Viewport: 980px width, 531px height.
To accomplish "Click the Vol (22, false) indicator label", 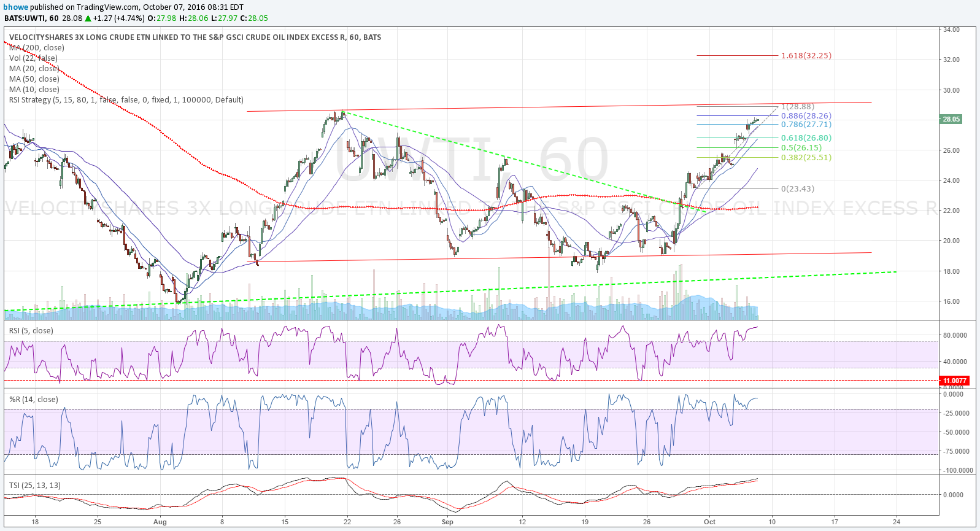I will point(33,58).
